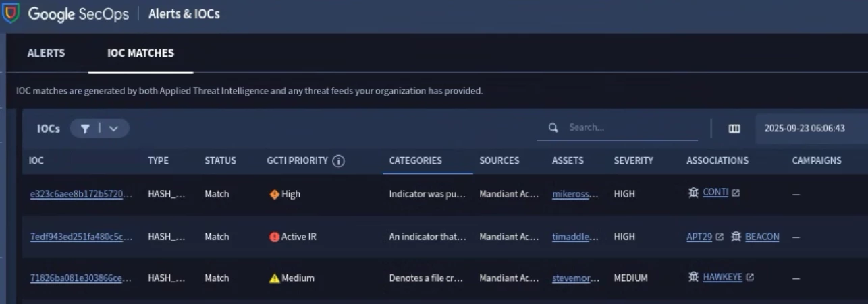Image resolution: width=868 pixels, height=304 pixels.
Task: Sort by the CAMPAIGNS column header
Action: pyautogui.click(x=816, y=160)
